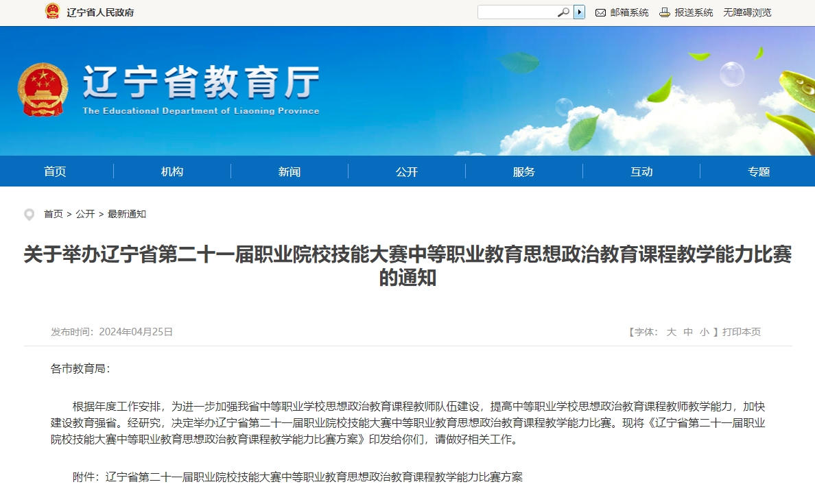This screenshot has width=815, height=504.
Task: Set font size to 大
Action: tap(672, 331)
